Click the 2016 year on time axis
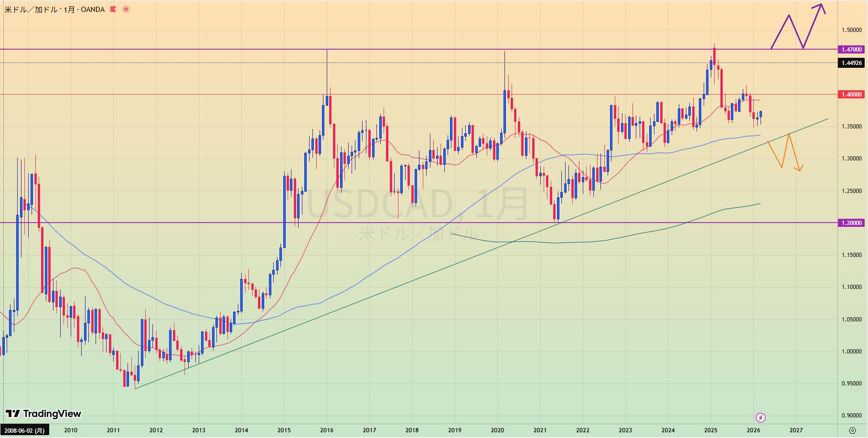The width and height of the screenshot is (868, 438). (x=327, y=430)
